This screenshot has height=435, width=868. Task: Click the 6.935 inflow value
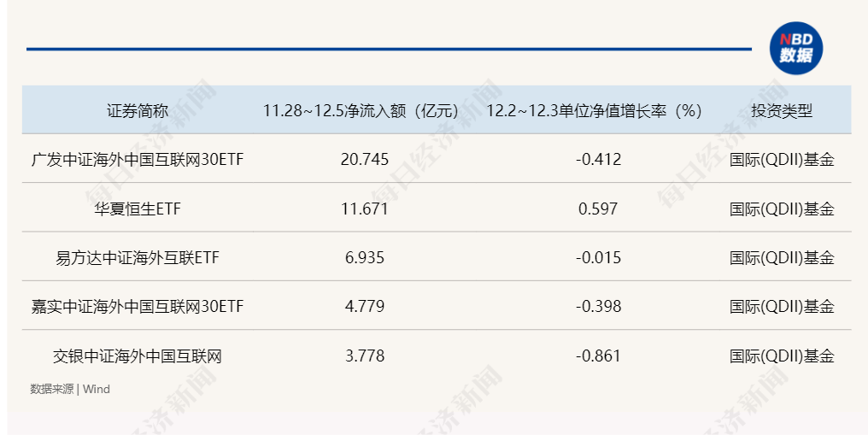(x=365, y=258)
